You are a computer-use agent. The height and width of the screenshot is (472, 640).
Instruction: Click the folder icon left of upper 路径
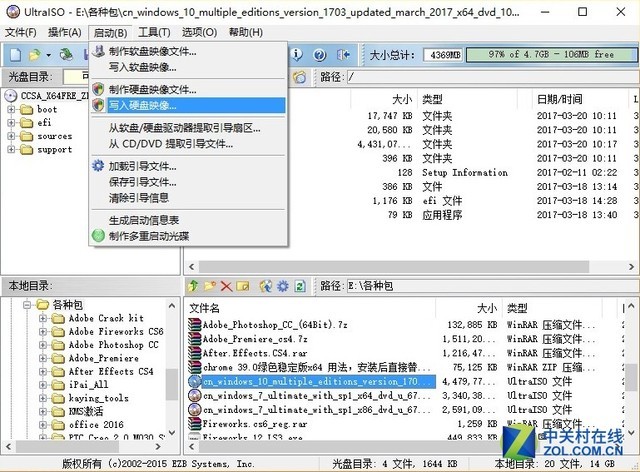(300, 77)
